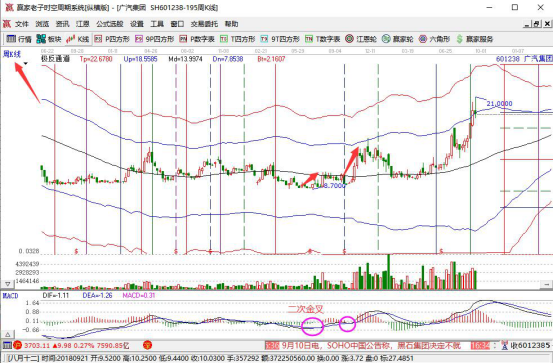The width and height of the screenshot is (553, 364).
Task: Open the P数字表 tool
Action: 197,39
